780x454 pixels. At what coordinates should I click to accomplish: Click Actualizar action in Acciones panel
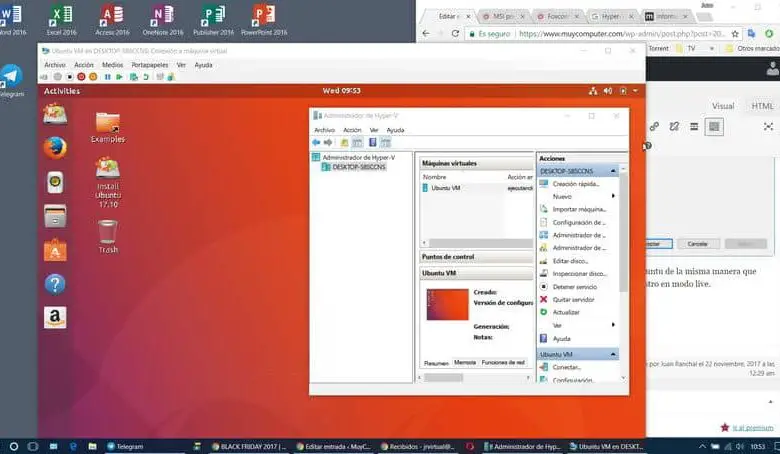click(566, 312)
